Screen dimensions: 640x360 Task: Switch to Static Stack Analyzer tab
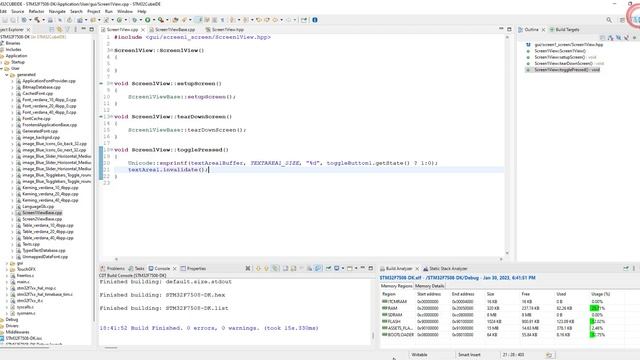(445, 269)
